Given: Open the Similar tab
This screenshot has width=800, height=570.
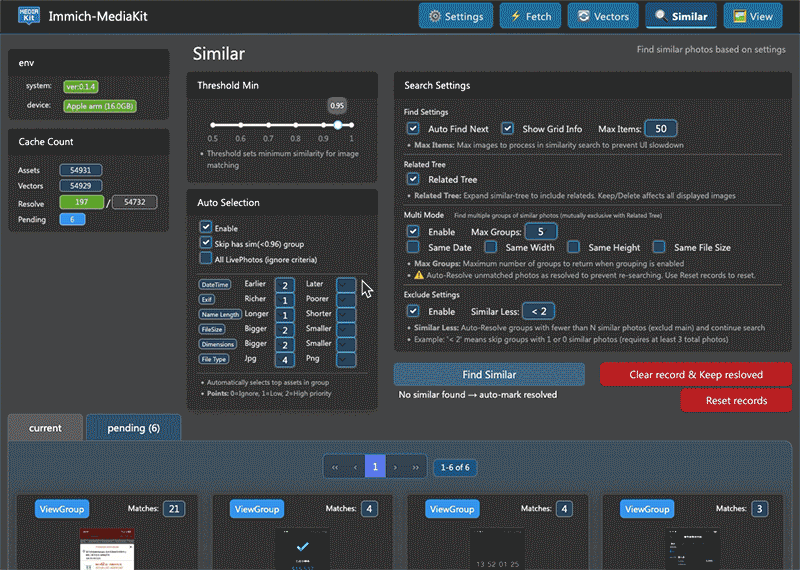Looking at the screenshot, I should [x=681, y=16].
